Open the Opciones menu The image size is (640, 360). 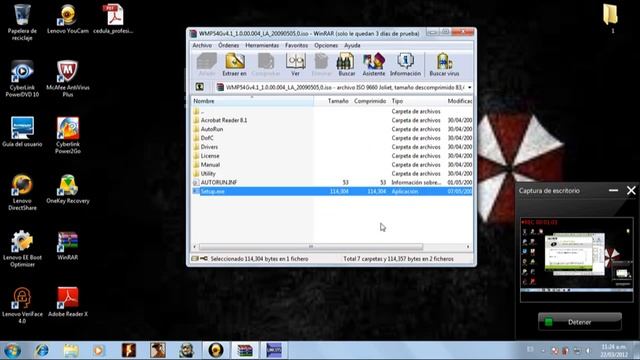coord(326,45)
